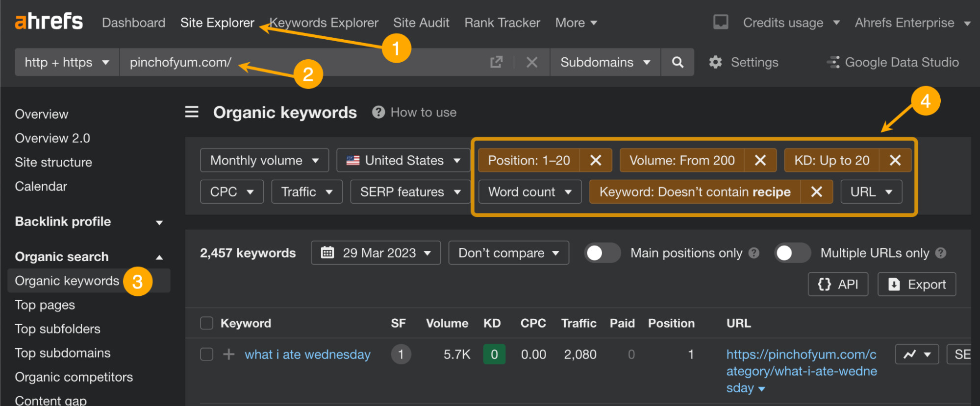Select Top pages in the sidebar

pos(45,305)
